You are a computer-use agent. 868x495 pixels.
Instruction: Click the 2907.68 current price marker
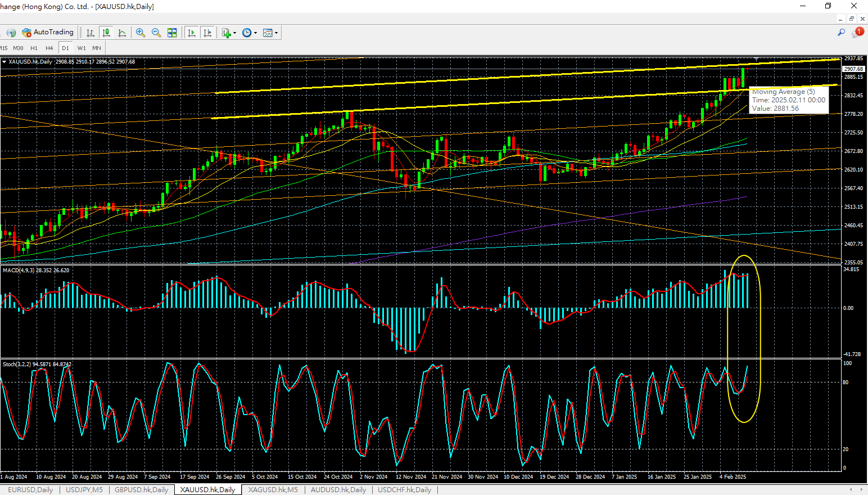[853, 69]
